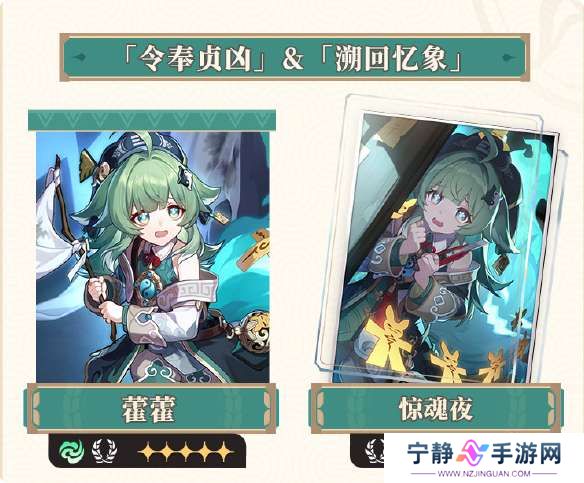
Task: Click the right diamond ornament on the title banner
Action: click(x=509, y=57)
